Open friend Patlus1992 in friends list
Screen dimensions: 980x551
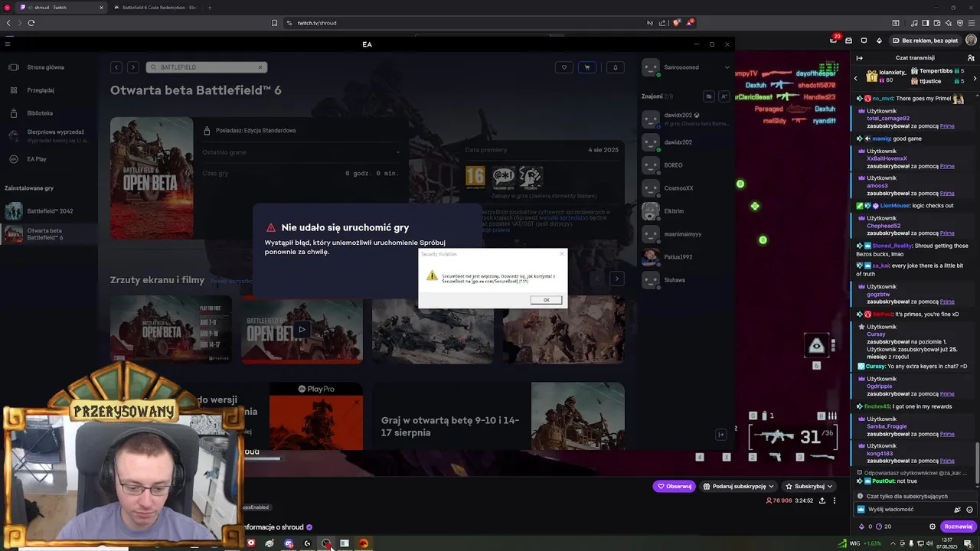point(685,257)
